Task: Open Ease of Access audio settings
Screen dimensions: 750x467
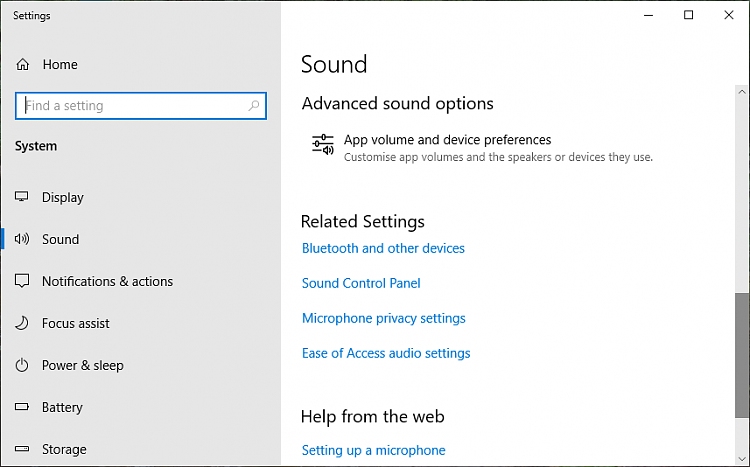Action: (386, 353)
